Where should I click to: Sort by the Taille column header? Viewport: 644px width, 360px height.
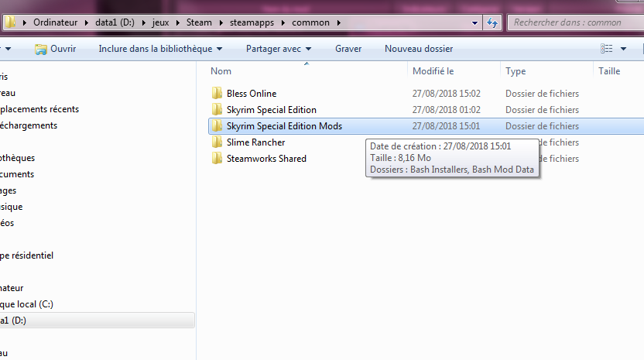coord(609,71)
